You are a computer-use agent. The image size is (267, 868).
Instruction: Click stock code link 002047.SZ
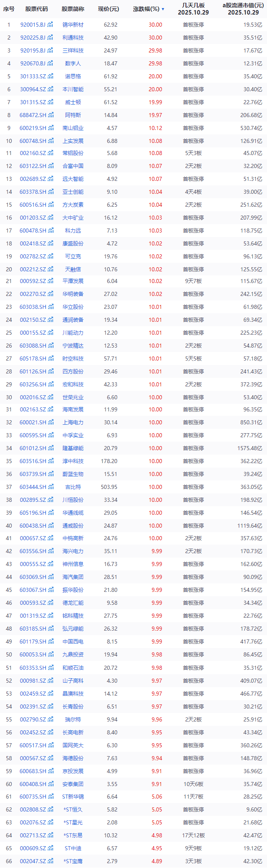[33, 861]
